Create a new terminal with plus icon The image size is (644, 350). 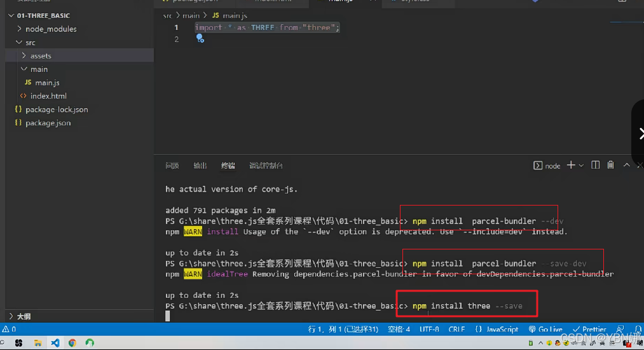point(571,165)
